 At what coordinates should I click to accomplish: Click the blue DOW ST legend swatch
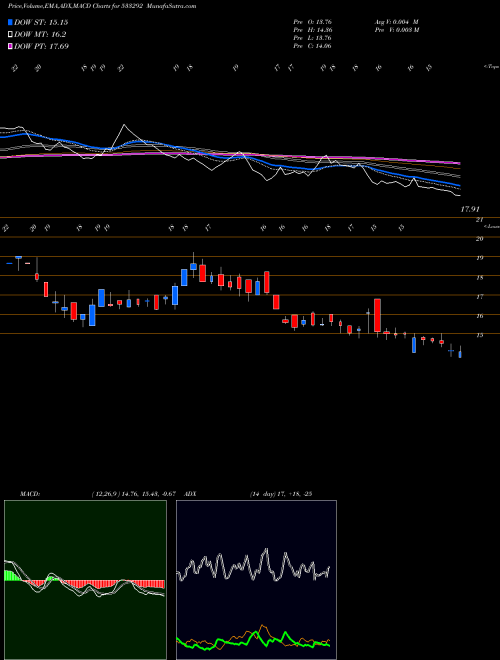pos(10,22)
